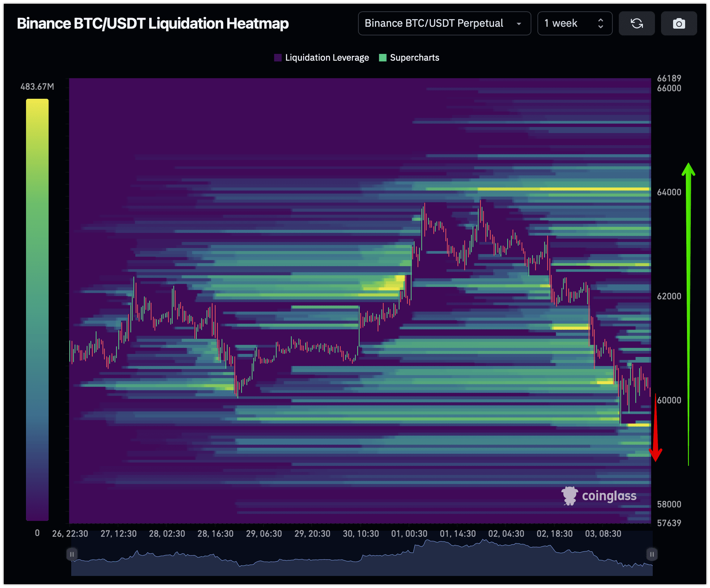Image resolution: width=710 pixels, height=588 pixels.
Task: Click the chart title Binance BTC/USDT Liquidation Heatmap
Action: 153,23
